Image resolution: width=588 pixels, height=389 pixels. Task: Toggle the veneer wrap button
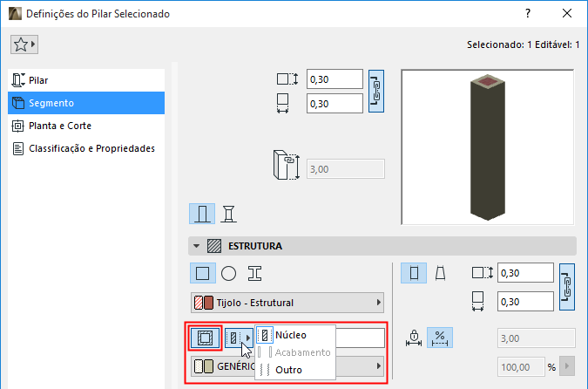pyautogui.click(x=205, y=338)
